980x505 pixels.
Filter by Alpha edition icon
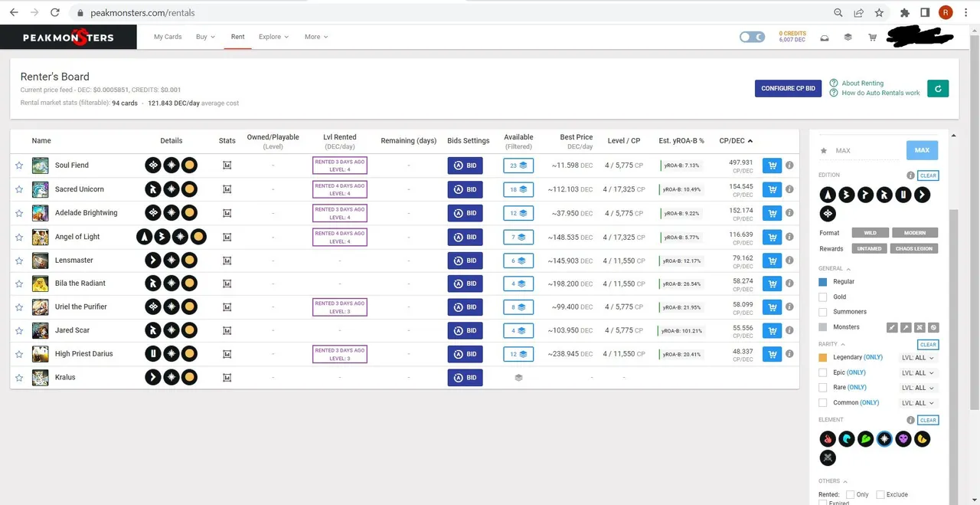click(828, 195)
